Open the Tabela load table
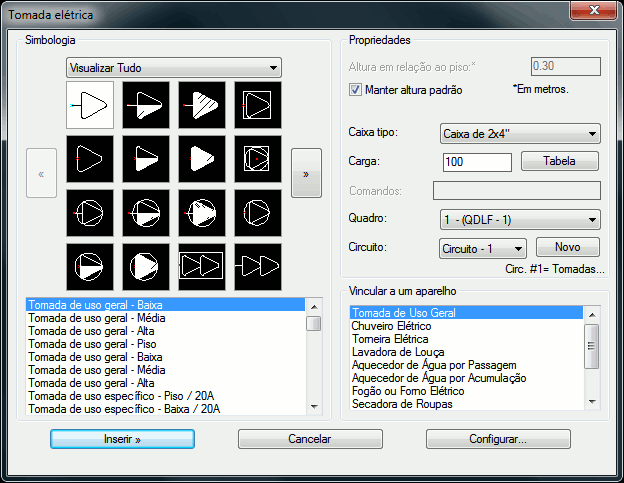 [x=567, y=161]
